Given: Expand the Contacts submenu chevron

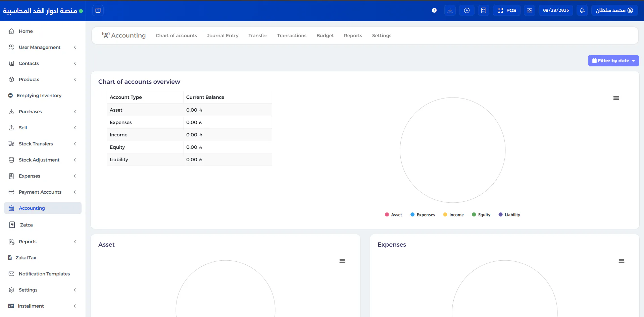Looking at the screenshot, I should click(75, 63).
